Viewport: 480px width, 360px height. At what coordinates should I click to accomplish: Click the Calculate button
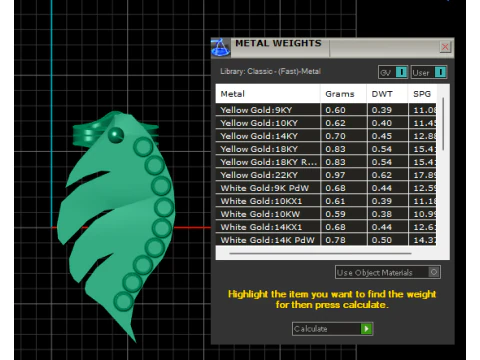(332, 329)
